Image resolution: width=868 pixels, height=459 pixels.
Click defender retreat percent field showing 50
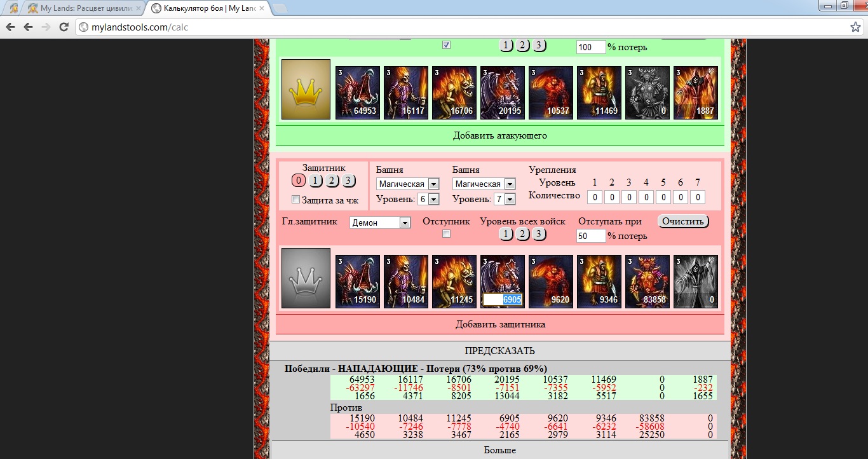(x=590, y=236)
